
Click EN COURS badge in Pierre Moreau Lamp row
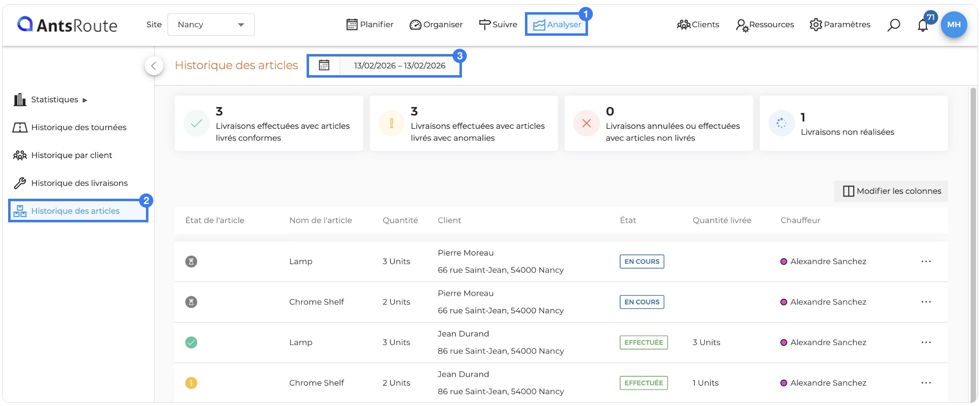(642, 261)
